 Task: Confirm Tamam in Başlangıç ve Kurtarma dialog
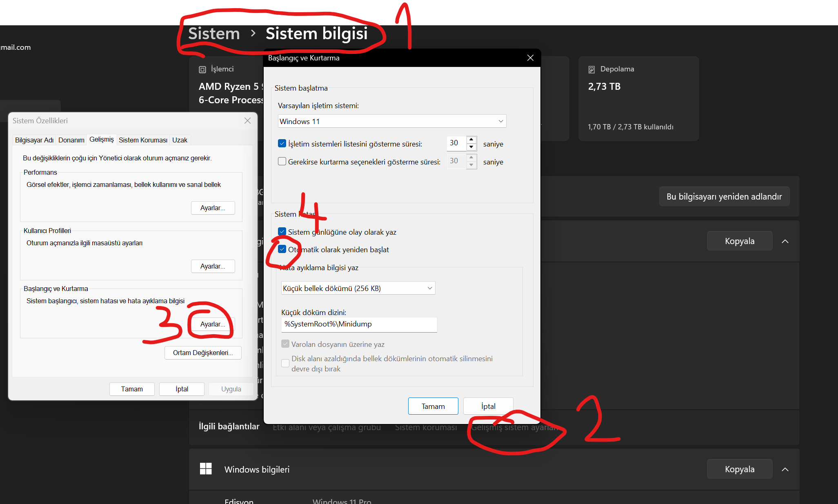pos(433,406)
